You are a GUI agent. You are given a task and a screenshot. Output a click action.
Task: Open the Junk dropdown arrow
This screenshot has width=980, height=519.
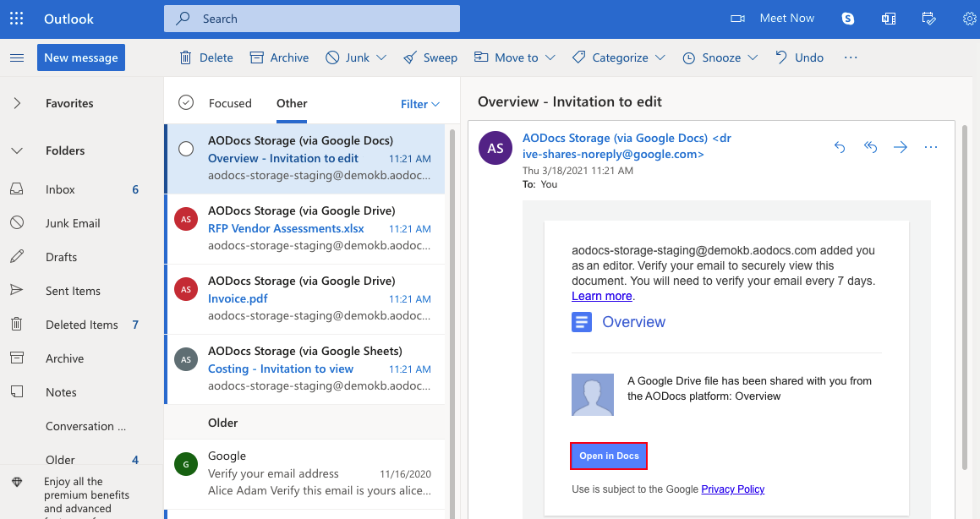tap(381, 57)
